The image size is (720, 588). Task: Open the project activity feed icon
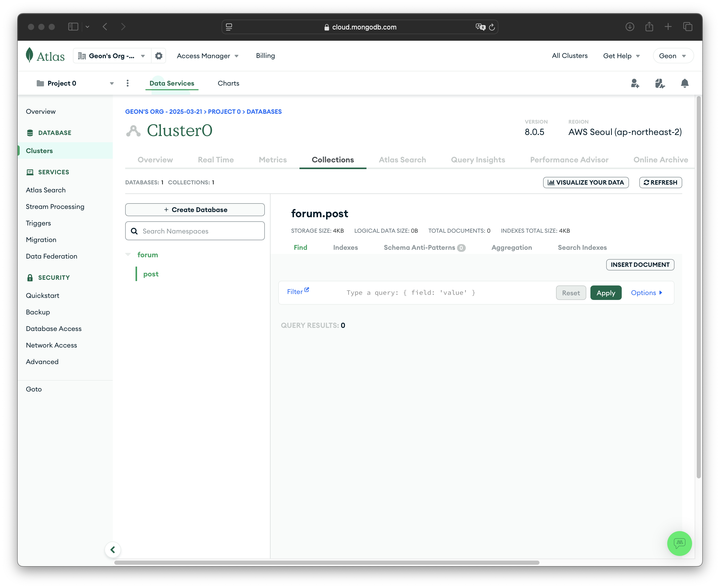tap(660, 83)
